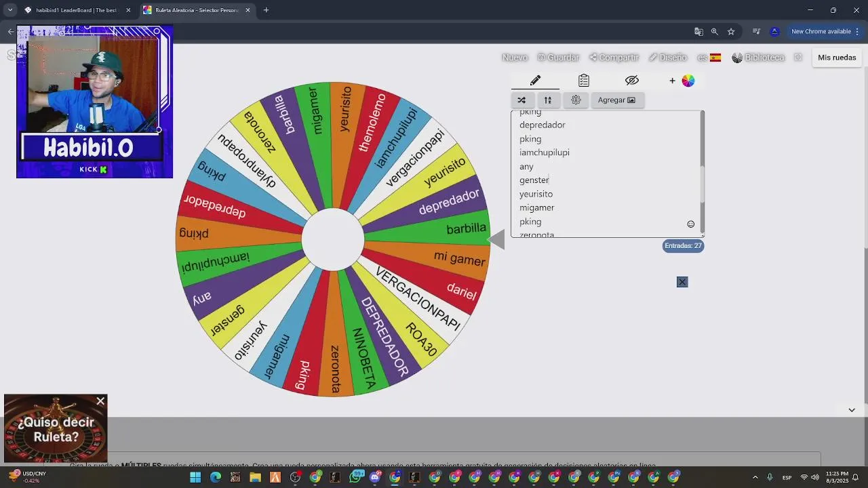Click the Entradas: 27 counter badge
The image size is (868, 488).
683,246
